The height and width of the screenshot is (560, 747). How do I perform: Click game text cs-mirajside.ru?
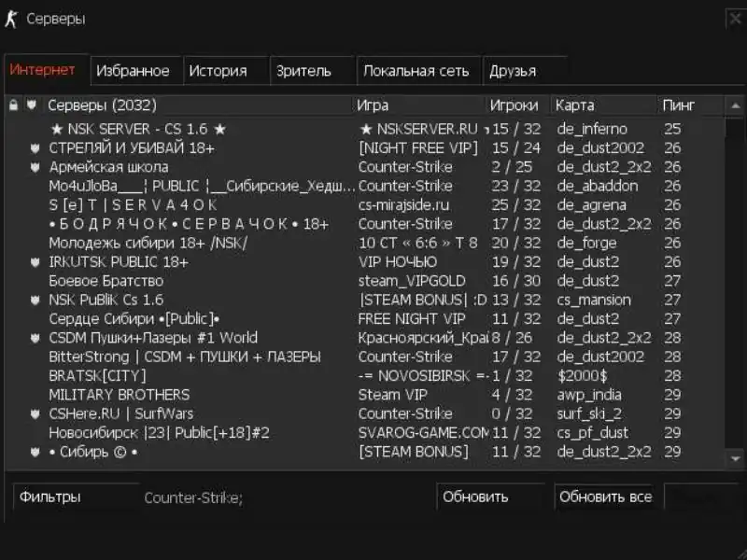tap(403, 205)
